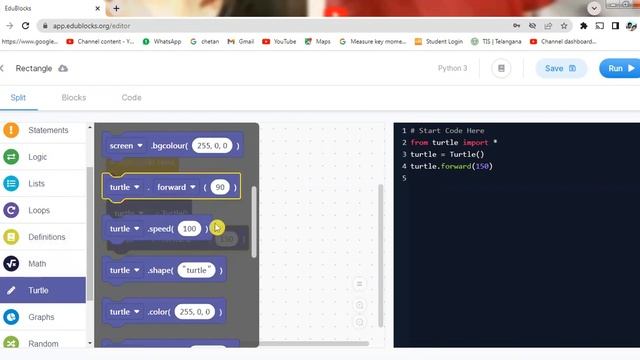This screenshot has height=360, width=640.
Task: Bookmark this page with the star icon
Action: (x=564, y=26)
